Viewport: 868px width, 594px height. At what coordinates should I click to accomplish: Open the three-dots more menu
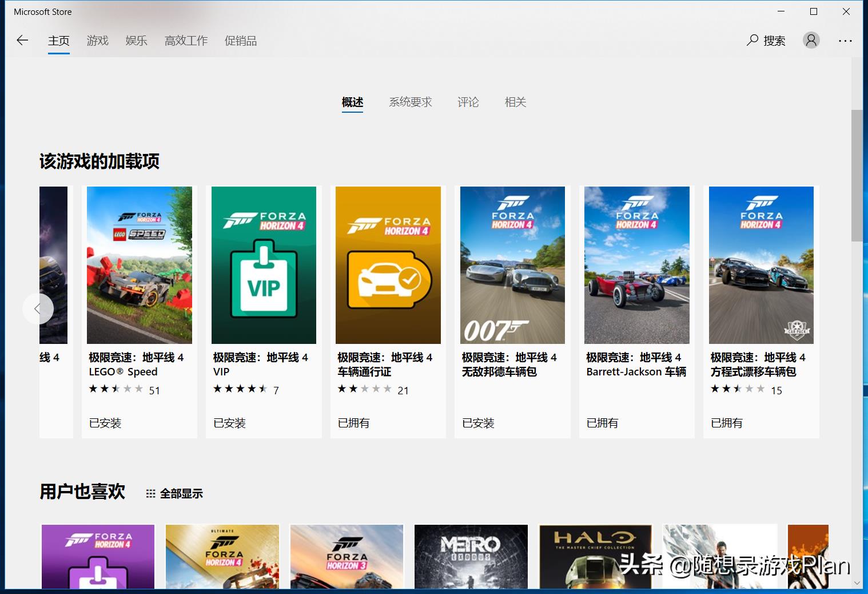pos(845,41)
